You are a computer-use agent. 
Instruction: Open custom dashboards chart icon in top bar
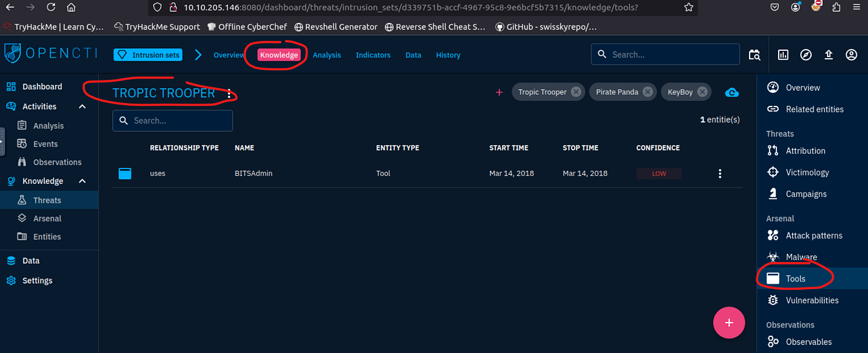click(x=783, y=55)
